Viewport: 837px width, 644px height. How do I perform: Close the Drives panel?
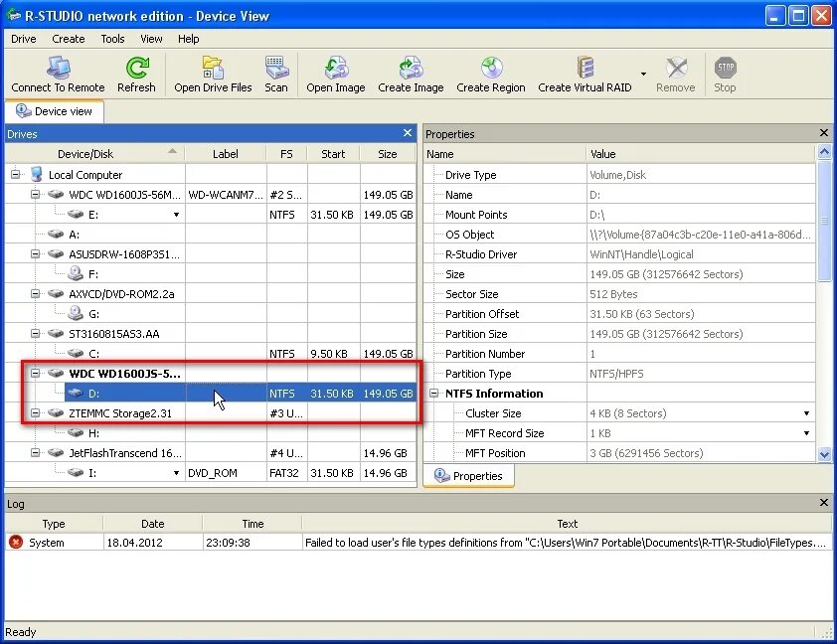tap(408, 133)
